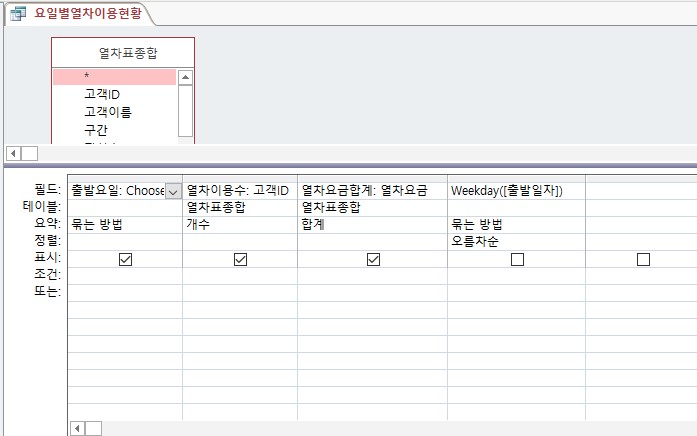Click the left scroll arrow of the design grid

point(77,428)
